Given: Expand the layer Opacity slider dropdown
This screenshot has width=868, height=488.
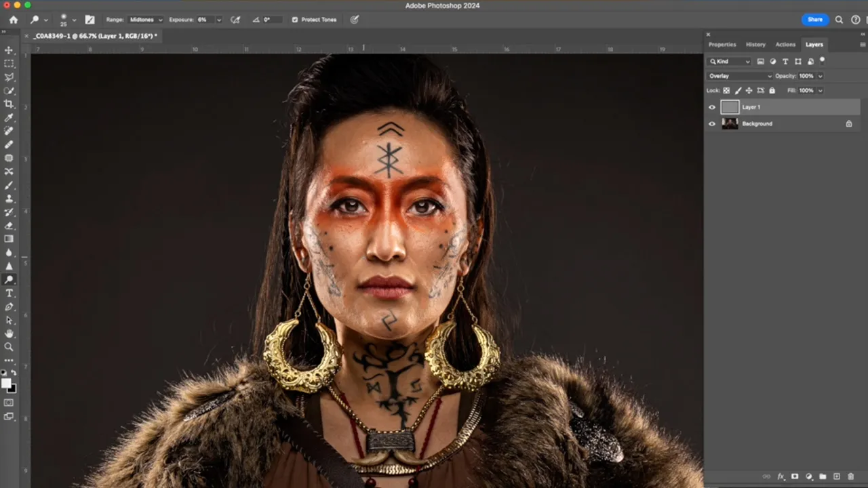Looking at the screenshot, I should 821,76.
